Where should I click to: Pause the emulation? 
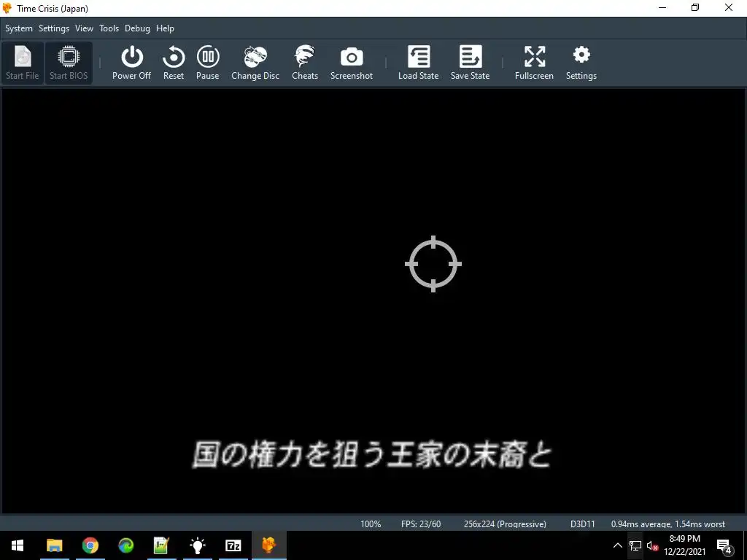208,63
